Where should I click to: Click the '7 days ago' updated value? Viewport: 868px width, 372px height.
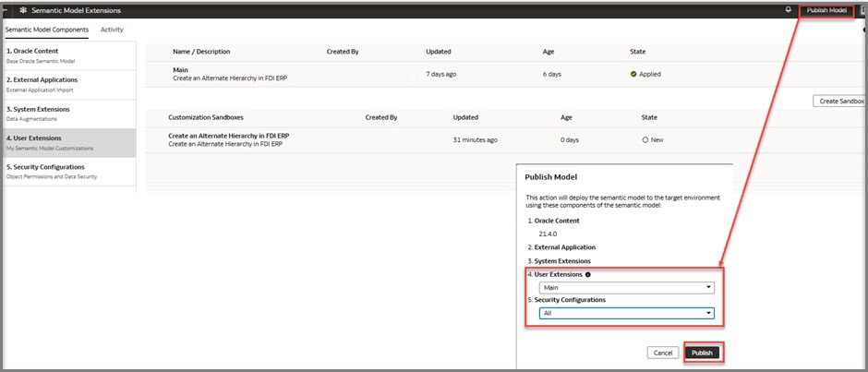[441, 74]
